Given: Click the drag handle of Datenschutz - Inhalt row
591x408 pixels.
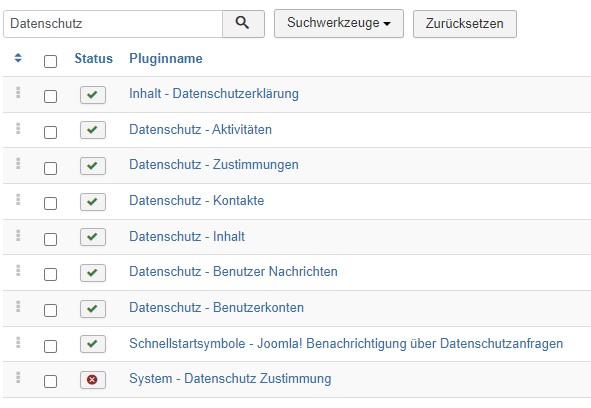Looking at the screenshot, I should [18, 235].
